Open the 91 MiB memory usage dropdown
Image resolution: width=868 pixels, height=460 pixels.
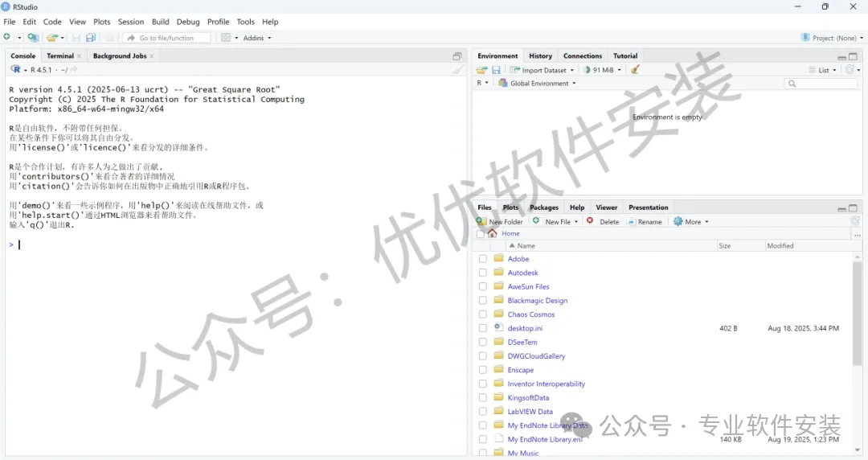pyautogui.click(x=603, y=70)
